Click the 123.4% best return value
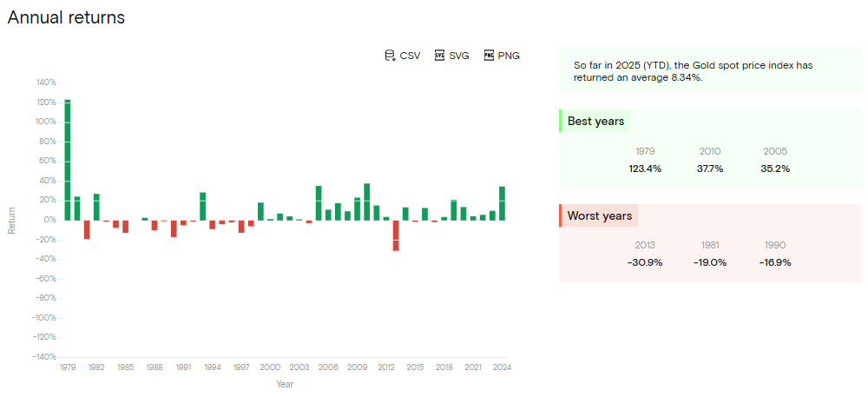This screenshot has width=868, height=397. point(645,169)
